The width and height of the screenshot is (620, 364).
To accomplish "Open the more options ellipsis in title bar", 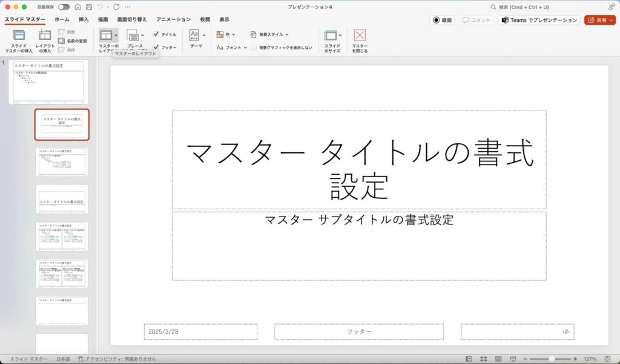I will coord(127,7).
